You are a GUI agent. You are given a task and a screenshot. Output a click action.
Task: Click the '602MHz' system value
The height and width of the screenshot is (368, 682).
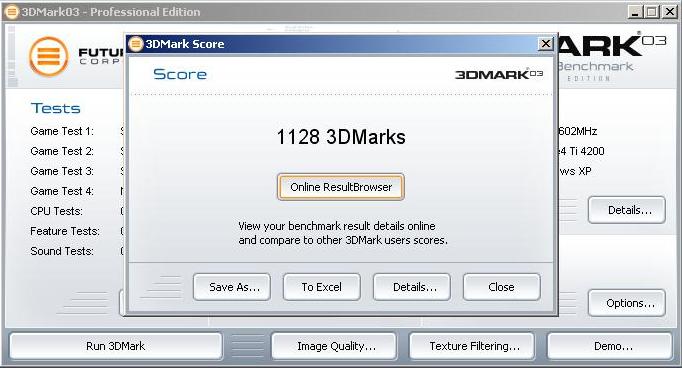coord(578,131)
